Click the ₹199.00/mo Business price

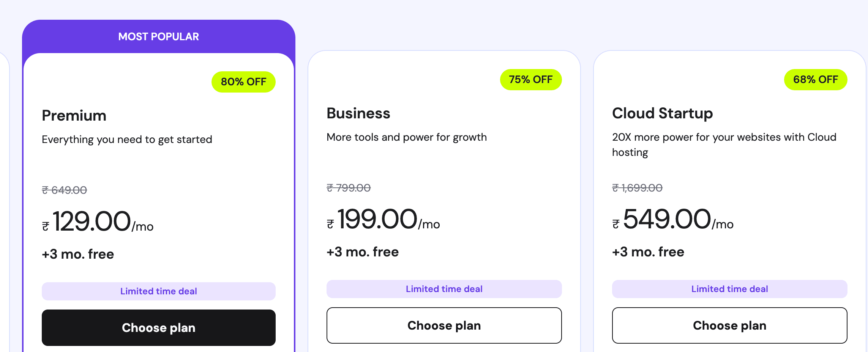[x=383, y=219]
